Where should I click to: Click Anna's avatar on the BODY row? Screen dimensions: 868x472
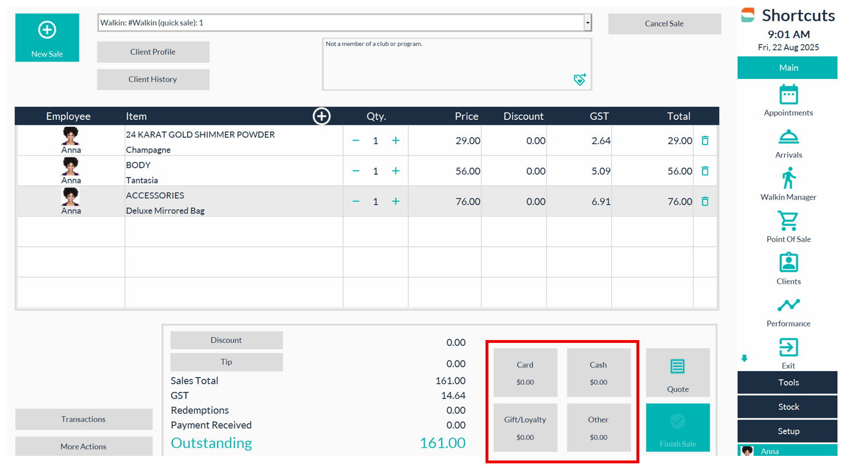click(x=71, y=167)
